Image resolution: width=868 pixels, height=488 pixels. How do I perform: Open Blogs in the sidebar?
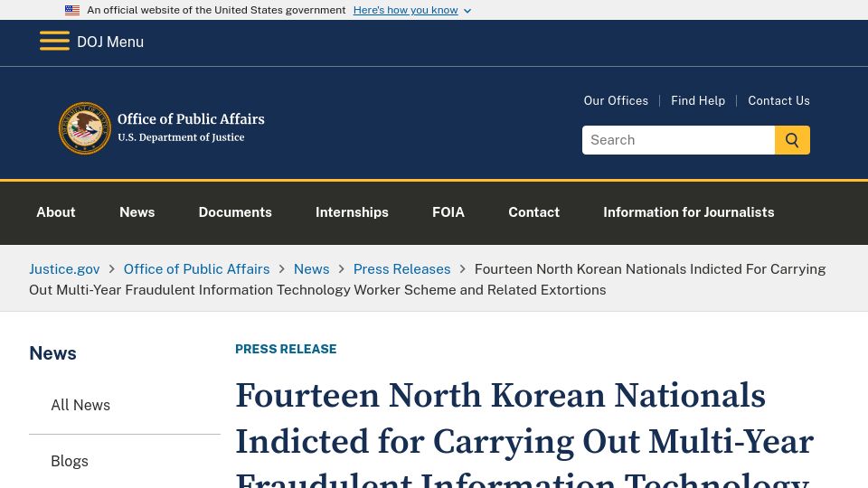tap(70, 462)
